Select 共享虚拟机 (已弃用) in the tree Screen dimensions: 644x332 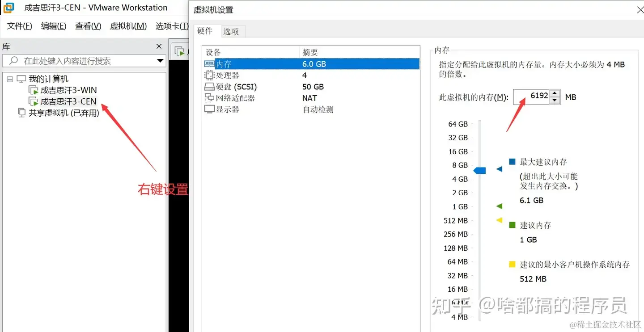[x=64, y=113]
